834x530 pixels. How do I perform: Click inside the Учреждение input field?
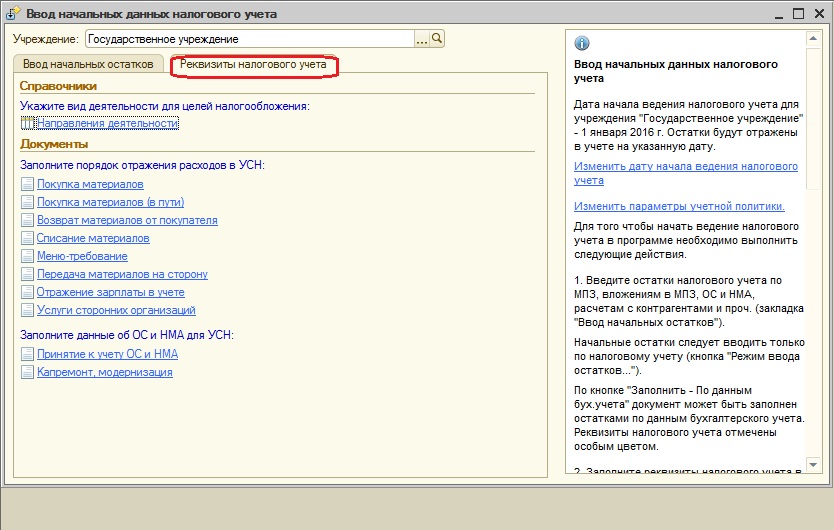[248, 39]
